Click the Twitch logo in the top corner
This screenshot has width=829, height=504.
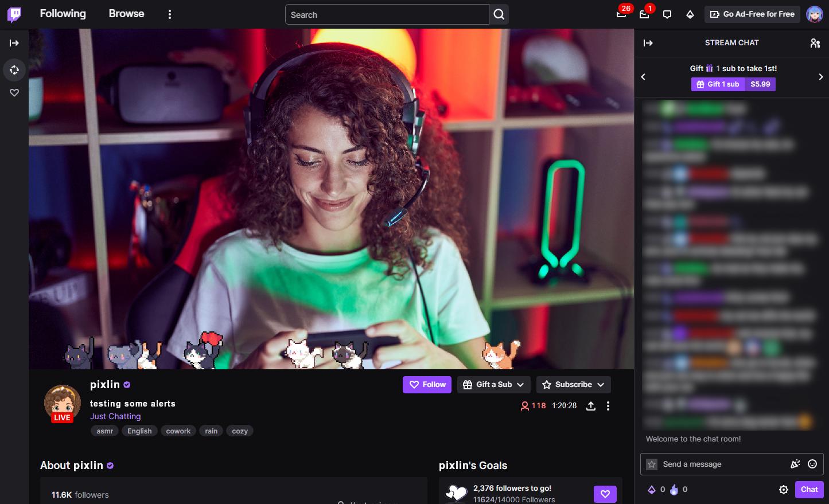[x=13, y=14]
